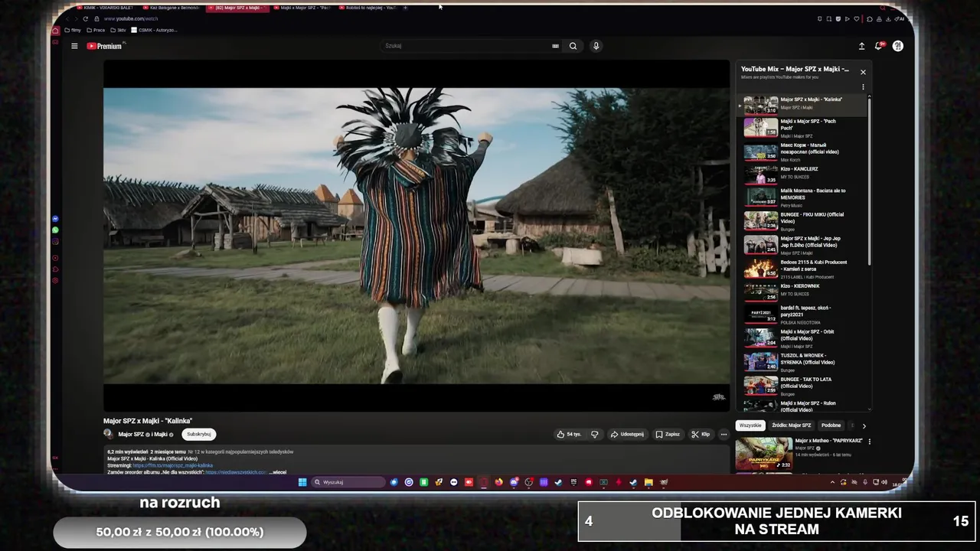Open the WhatsApp icon in browser sidebar
Image resolution: width=980 pixels, height=551 pixels.
click(x=55, y=230)
